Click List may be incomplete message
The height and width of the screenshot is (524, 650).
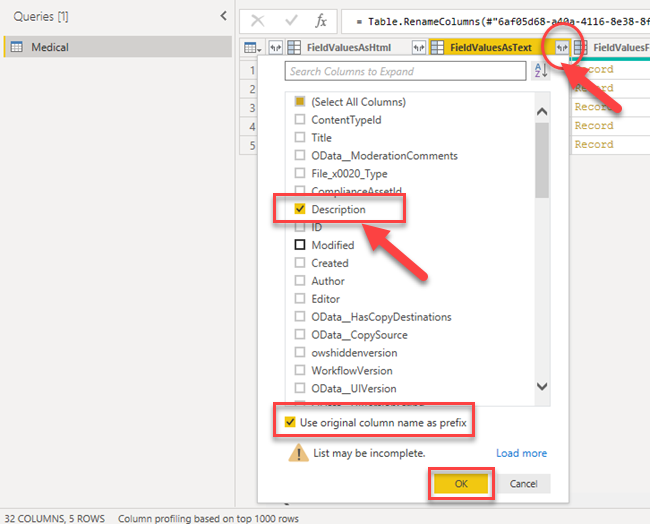tap(369, 453)
